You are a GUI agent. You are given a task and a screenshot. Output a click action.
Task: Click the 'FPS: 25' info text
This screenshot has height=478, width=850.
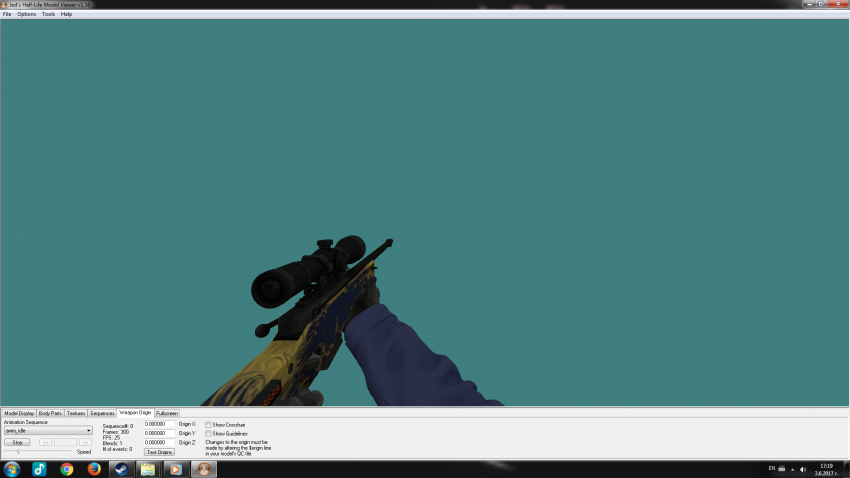tap(111, 437)
